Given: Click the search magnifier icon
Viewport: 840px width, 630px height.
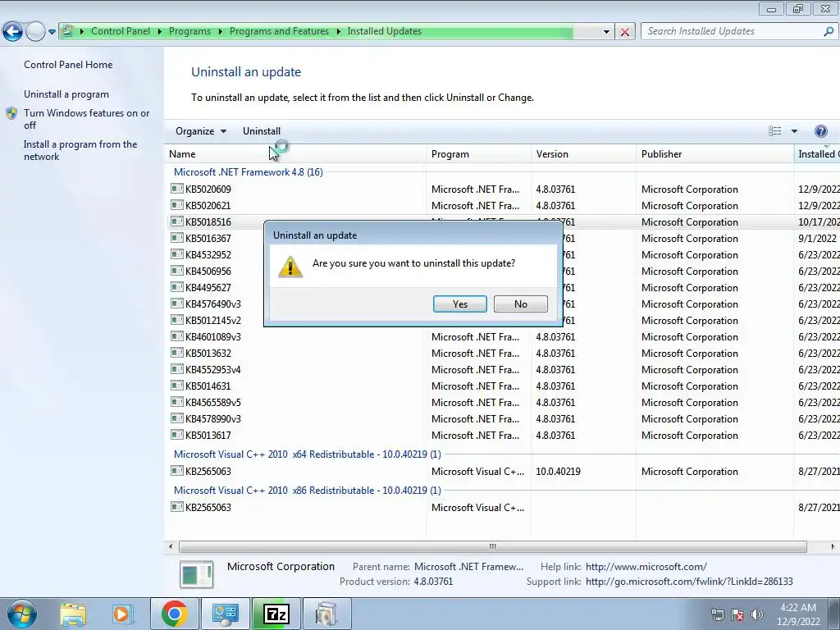Looking at the screenshot, I should 829,31.
